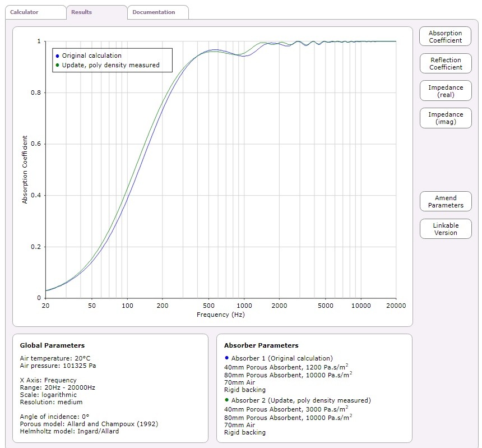Viewport: 482px width, 448px height.
Task: Click the 0.8 tick label on y-axis
Action: [x=36, y=93]
